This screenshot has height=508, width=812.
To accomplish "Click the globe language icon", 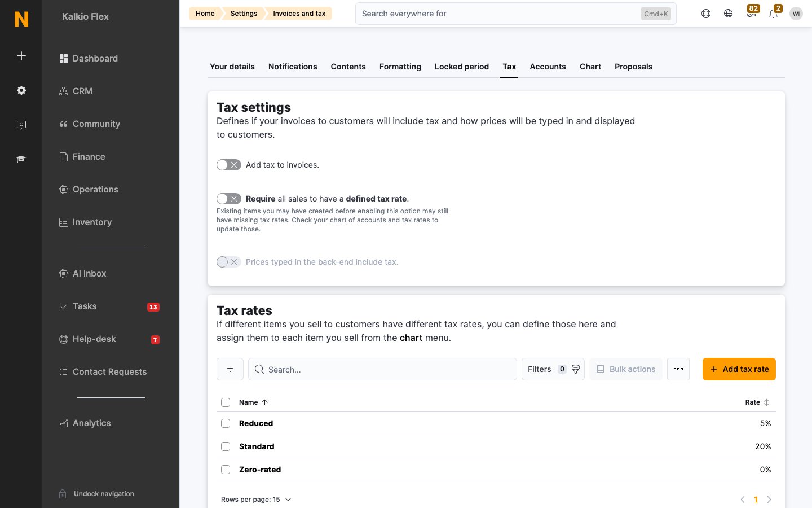I will pos(729,14).
